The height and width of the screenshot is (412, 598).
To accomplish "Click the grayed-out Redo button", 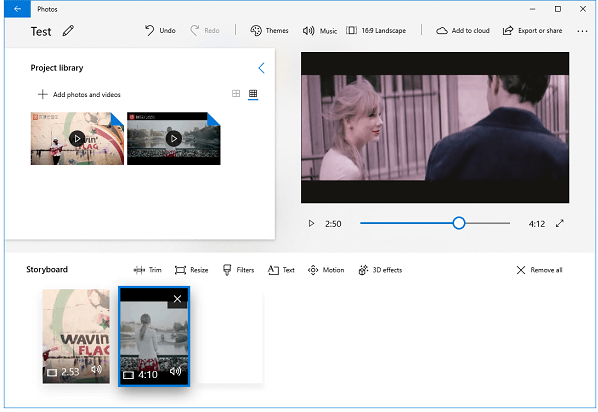I will pos(205,31).
